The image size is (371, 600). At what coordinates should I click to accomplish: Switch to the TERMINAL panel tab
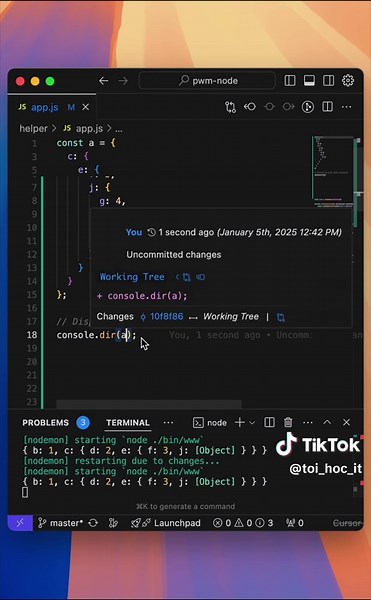(x=128, y=423)
